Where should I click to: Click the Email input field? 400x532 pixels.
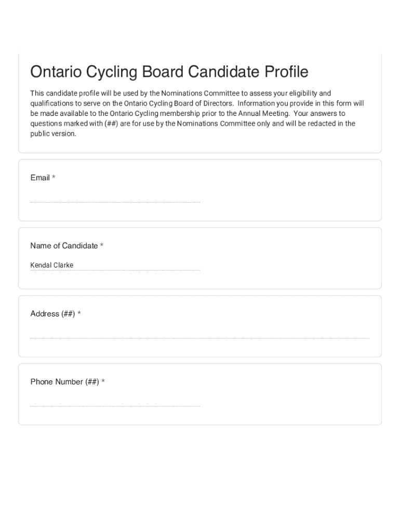[x=115, y=196]
